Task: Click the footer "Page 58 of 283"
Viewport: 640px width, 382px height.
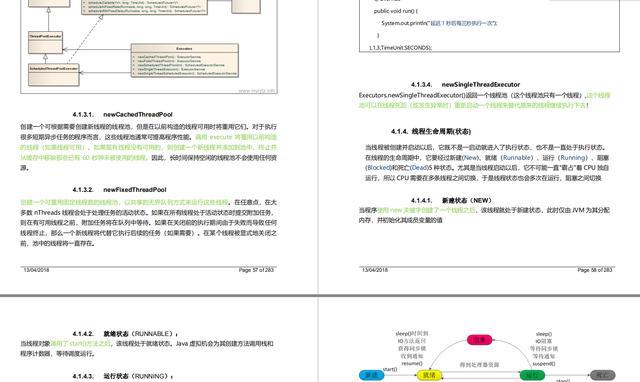Action: click(x=595, y=270)
